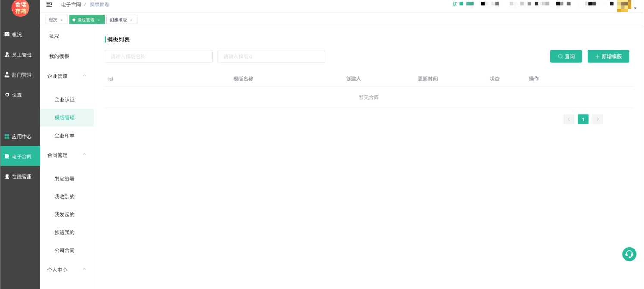Click the 查询 search button
The image size is (644, 289).
pyautogui.click(x=566, y=56)
